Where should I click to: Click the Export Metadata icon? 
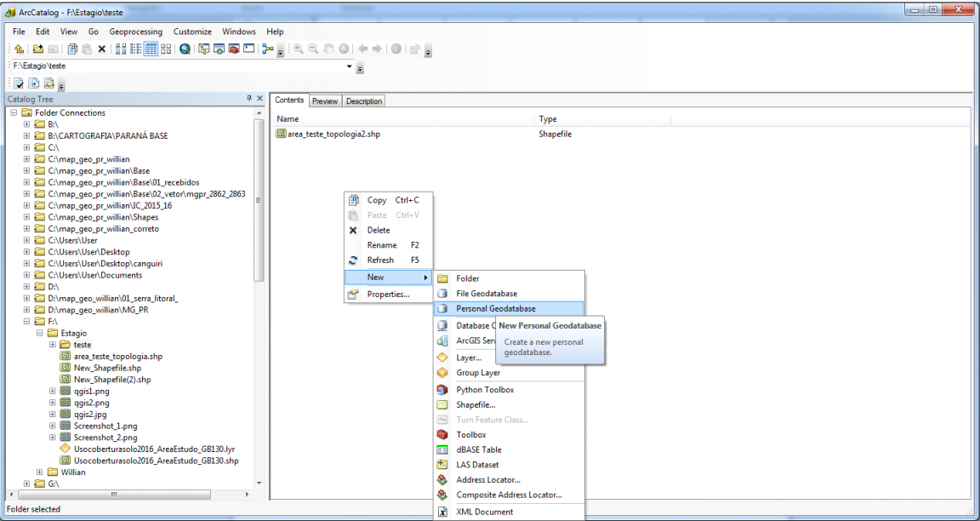(34, 83)
